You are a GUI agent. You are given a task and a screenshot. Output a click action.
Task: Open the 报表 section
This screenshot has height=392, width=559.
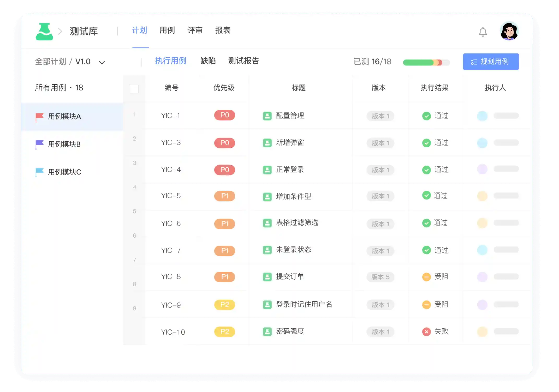[x=223, y=30]
